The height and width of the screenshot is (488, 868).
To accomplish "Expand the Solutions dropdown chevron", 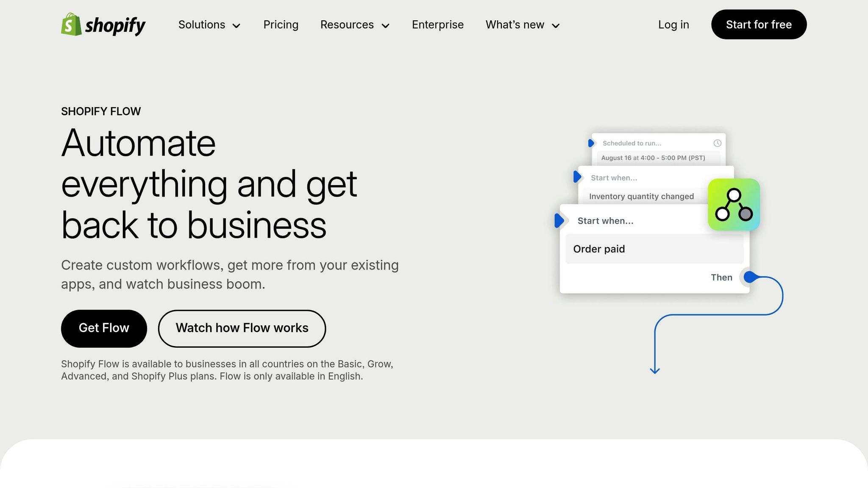I will pyautogui.click(x=236, y=26).
